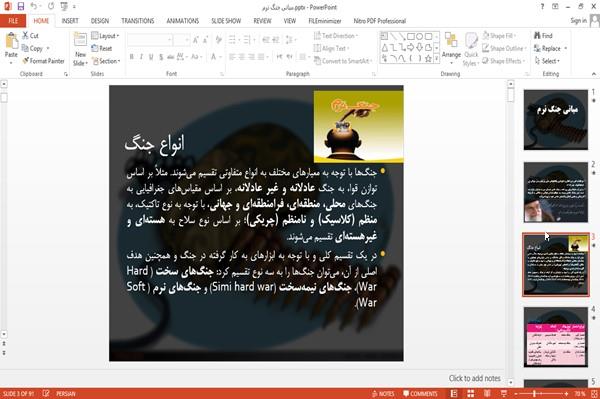Open the Select dropdown in Editing
This screenshot has width=600, height=399.
coord(547,61)
